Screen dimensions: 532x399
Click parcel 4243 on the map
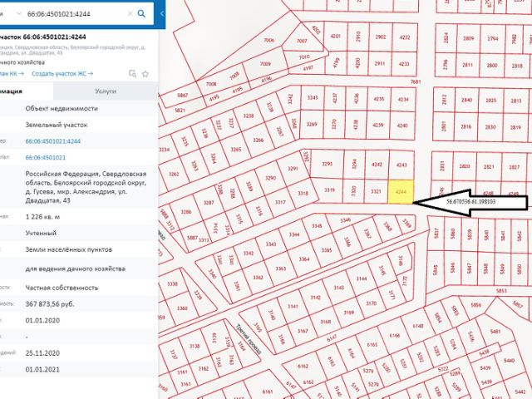point(402,165)
